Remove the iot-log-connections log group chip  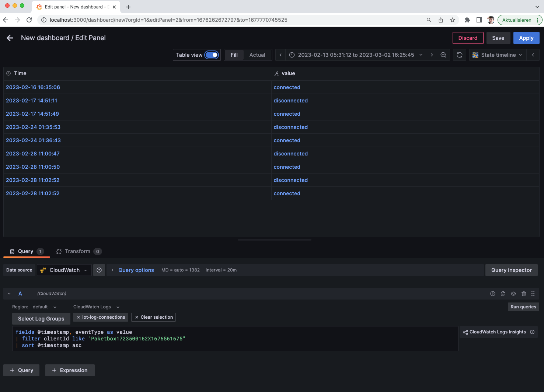click(x=79, y=317)
